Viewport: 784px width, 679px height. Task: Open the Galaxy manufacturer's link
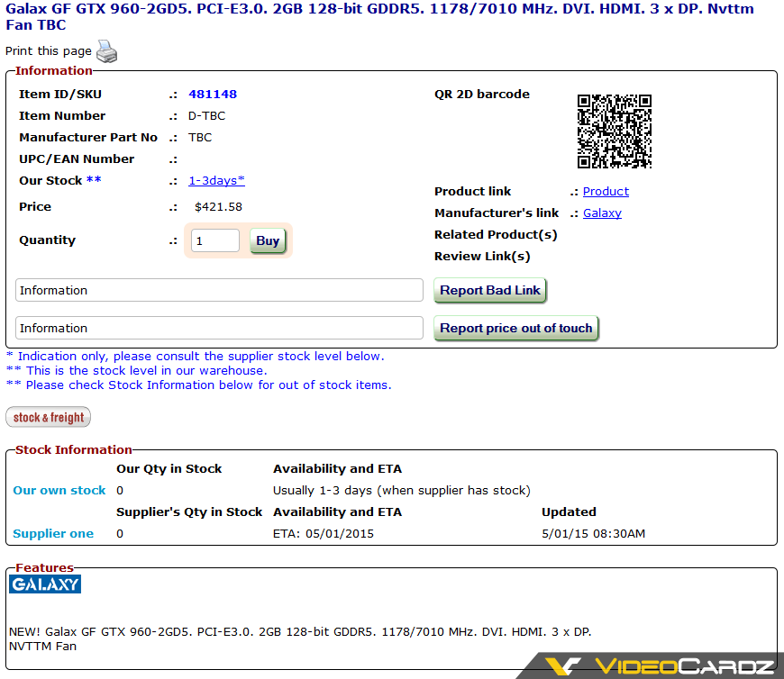pyautogui.click(x=602, y=213)
